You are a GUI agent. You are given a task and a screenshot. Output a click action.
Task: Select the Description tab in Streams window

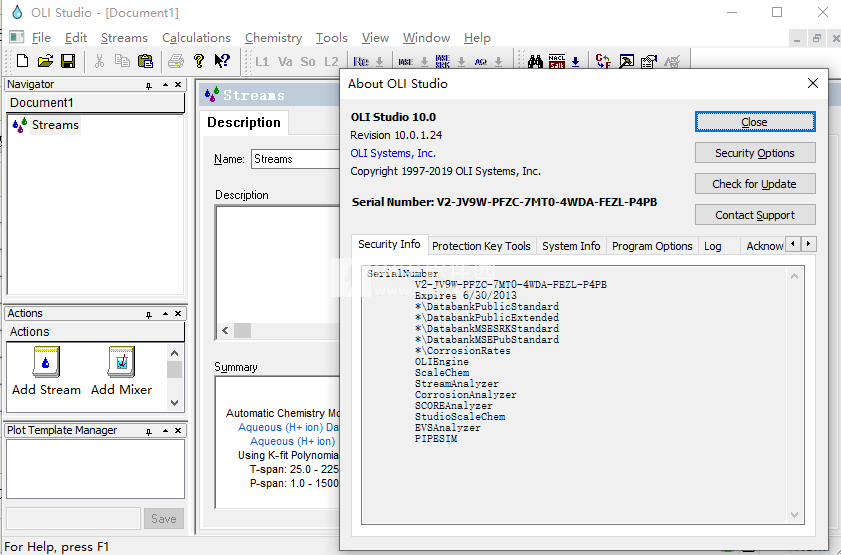[244, 123]
